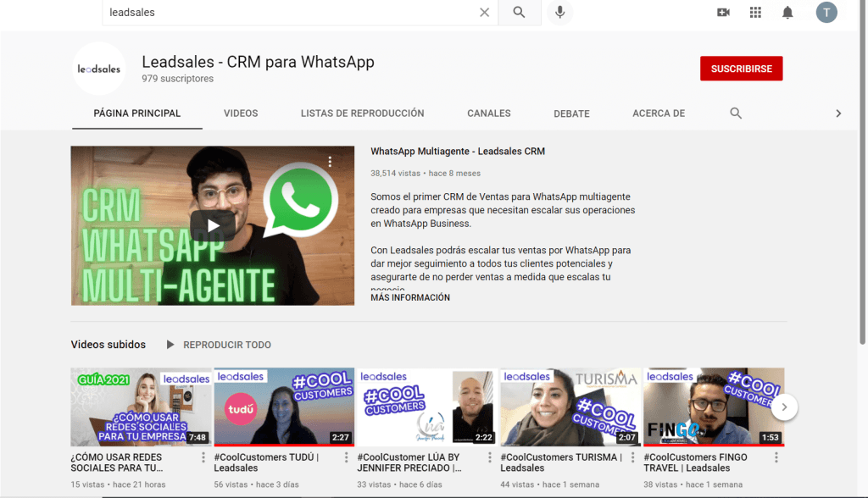This screenshot has height=498, width=868.
Task: Open title #CoolCustomers TUDÚ | Leadsales
Action: (x=266, y=462)
